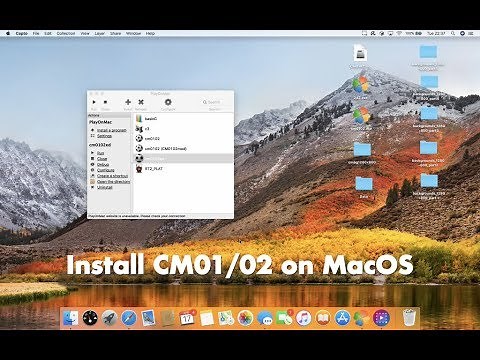Image resolution: width=480 pixels, height=360 pixels.
Task: Open the Capto menu in menu bar
Action: point(22,33)
